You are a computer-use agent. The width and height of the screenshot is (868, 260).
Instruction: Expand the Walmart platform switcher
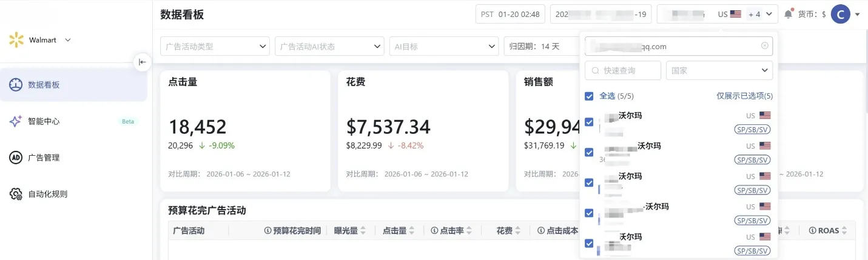(x=67, y=40)
